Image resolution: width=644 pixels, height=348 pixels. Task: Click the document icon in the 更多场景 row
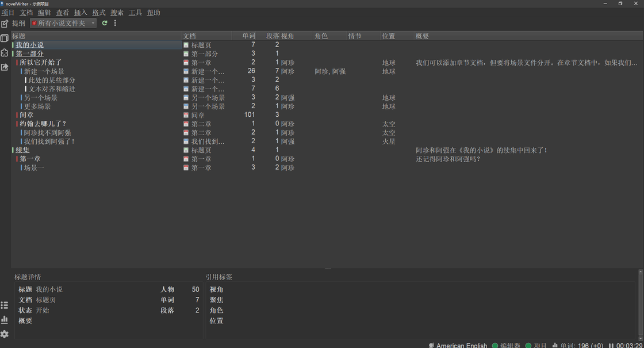[x=186, y=106]
